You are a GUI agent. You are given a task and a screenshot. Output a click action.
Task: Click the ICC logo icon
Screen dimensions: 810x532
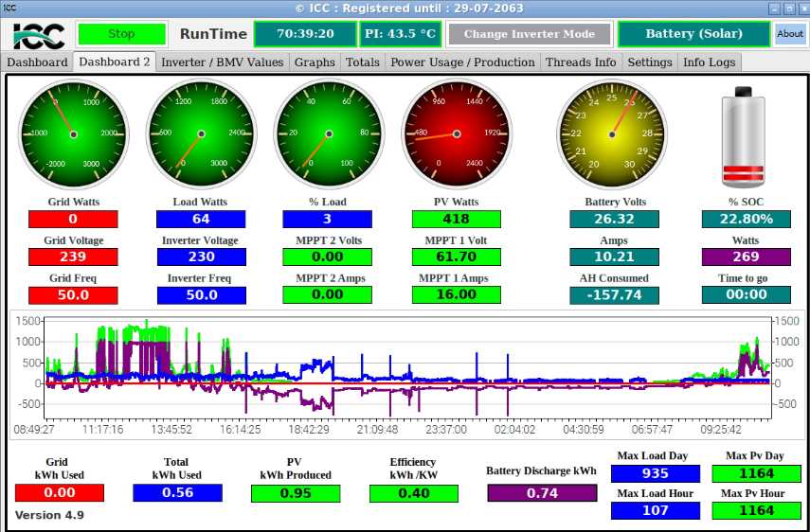click(x=39, y=35)
